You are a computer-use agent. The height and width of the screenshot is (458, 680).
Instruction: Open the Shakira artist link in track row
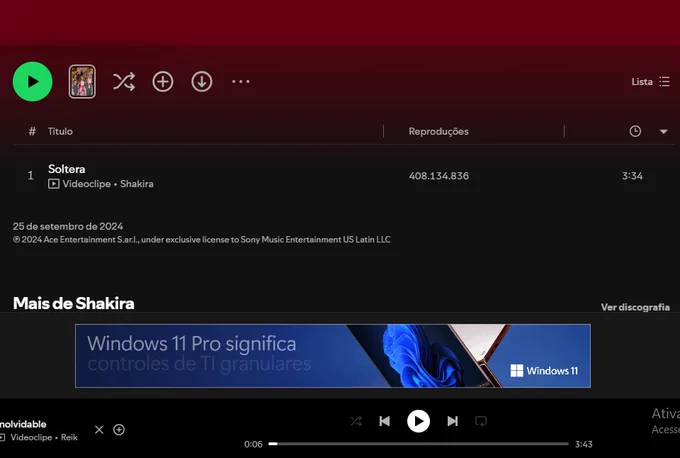[x=137, y=184]
